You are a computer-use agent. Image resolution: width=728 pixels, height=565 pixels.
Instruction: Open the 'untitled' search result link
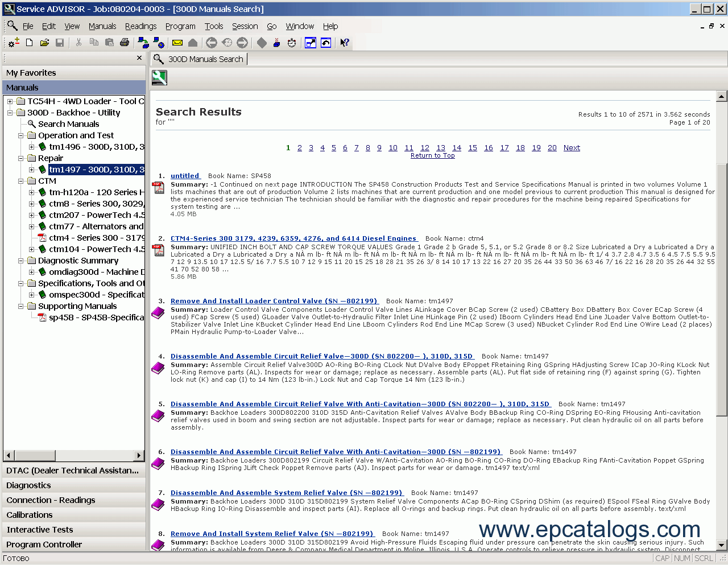185,176
